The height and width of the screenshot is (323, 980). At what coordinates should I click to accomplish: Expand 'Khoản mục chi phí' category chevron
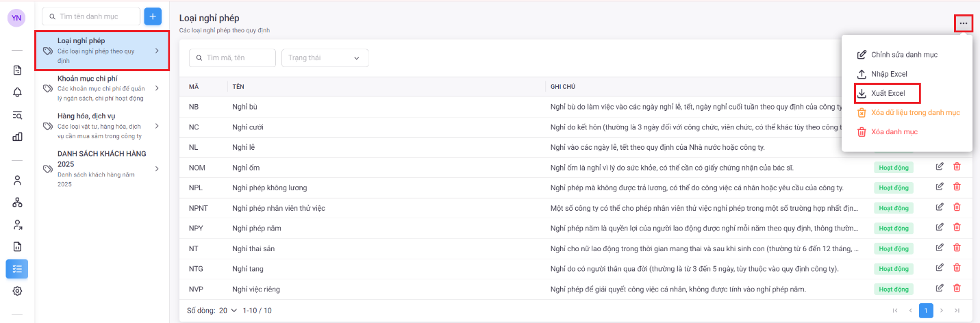coord(157,88)
